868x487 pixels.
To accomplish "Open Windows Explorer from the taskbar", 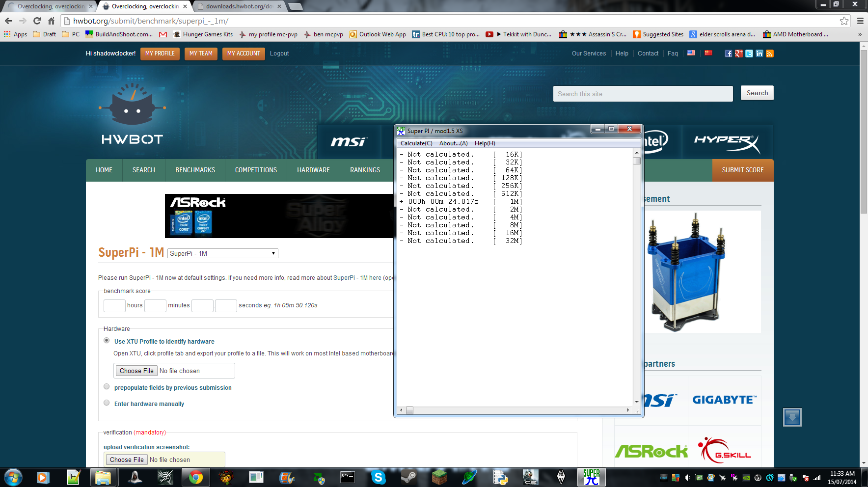I will pos(103,477).
